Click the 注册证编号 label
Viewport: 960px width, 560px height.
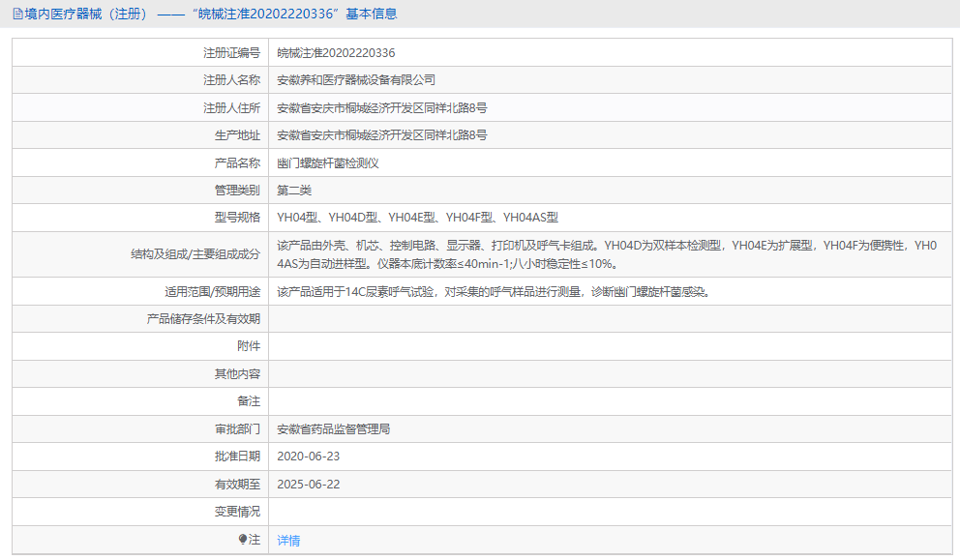[231, 52]
